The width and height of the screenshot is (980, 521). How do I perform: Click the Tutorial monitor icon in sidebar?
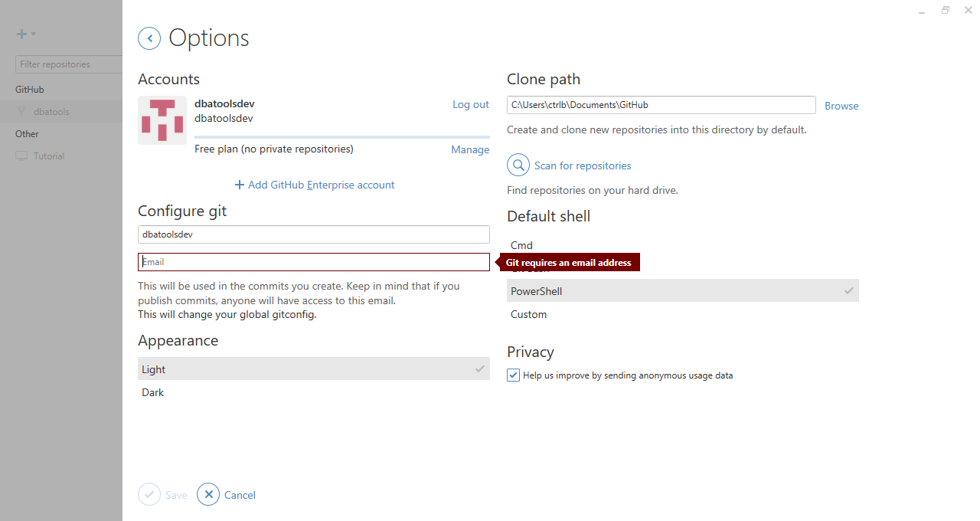pyautogui.click(x=21, y=156)
